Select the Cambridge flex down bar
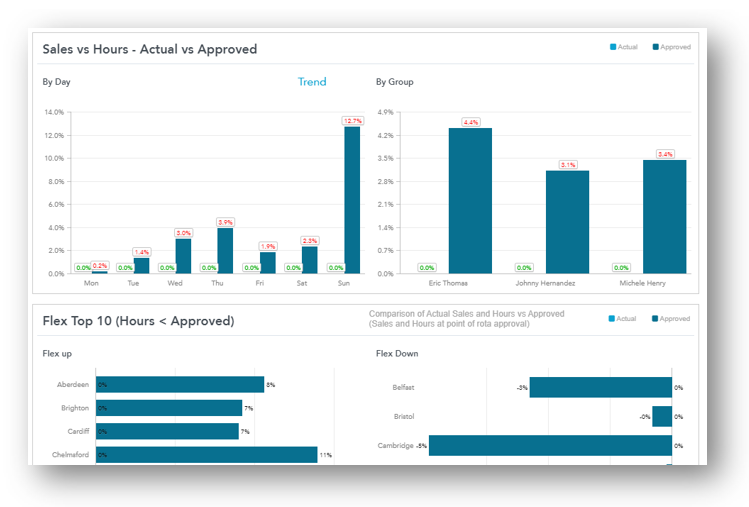 [550, 445]
